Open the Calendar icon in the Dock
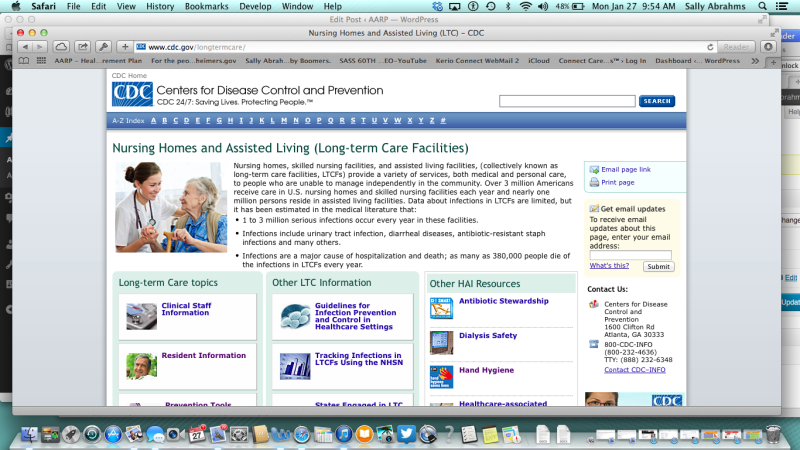This screenshot has height=450, width=800. point(196,434)
